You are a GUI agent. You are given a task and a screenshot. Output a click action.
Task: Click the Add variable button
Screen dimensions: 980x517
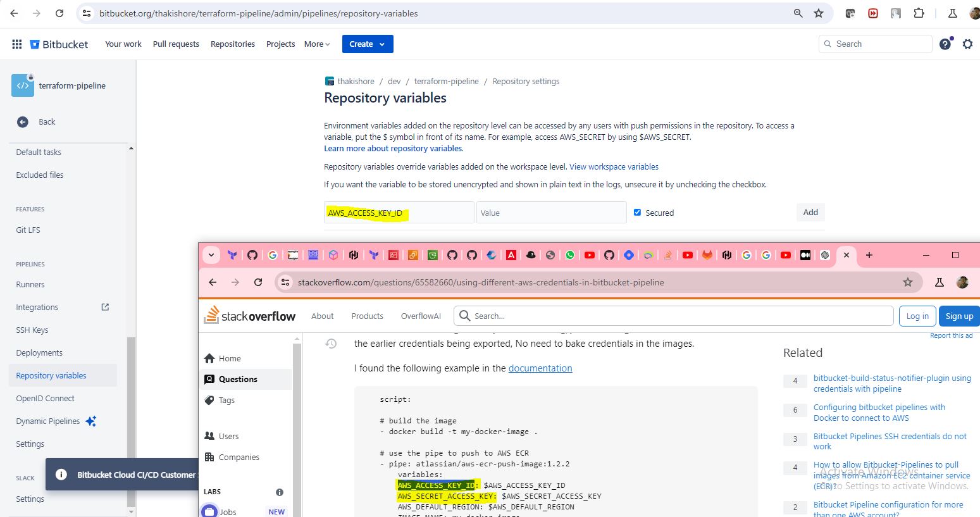point(810,213)
